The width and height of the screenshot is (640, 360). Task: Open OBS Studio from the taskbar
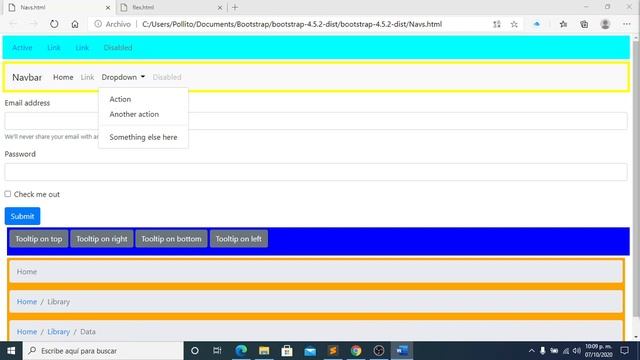point(379,351)
